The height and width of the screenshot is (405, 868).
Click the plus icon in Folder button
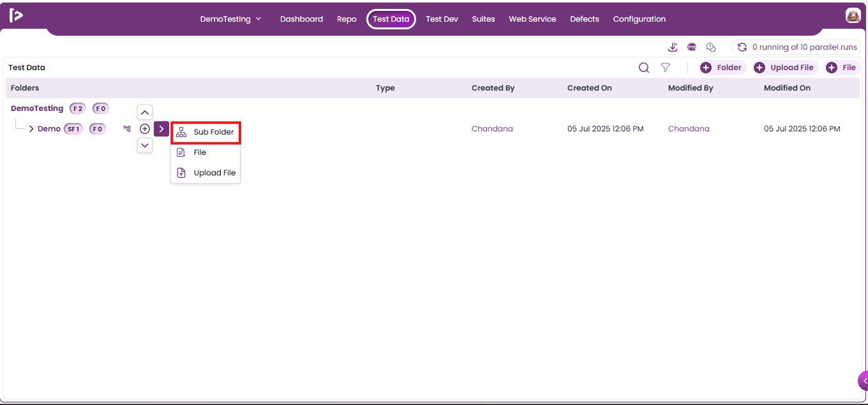(x=706, y=68)
